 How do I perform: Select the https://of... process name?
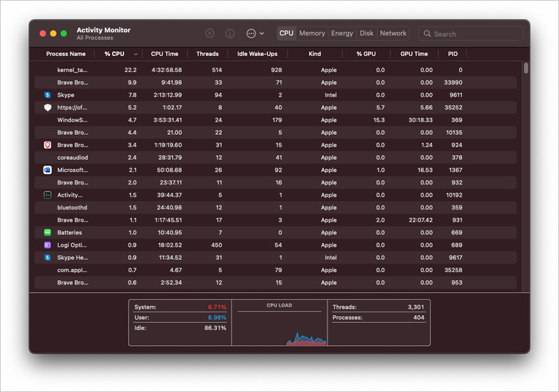[x=72, y=108]
